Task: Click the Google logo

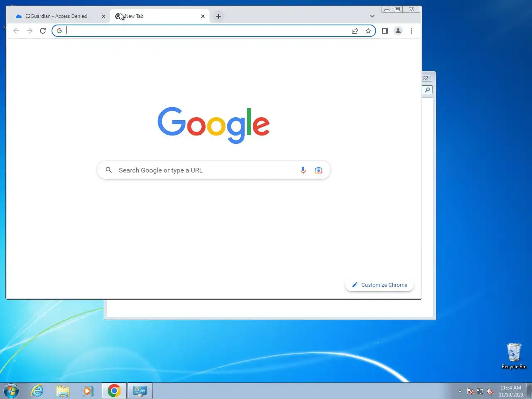Action: [x=214, y=125]
